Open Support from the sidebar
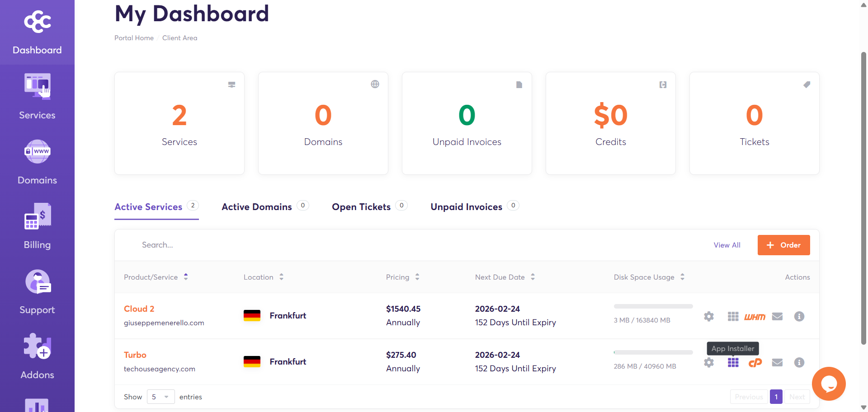The height and width of the screenshot is (412, 868). [x=37, y=291]
